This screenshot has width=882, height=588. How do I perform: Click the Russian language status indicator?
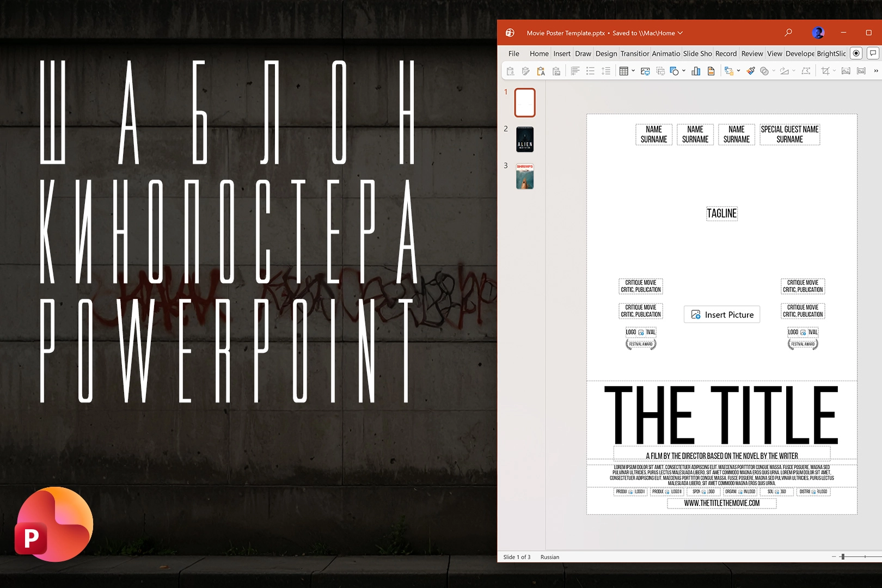549,557
